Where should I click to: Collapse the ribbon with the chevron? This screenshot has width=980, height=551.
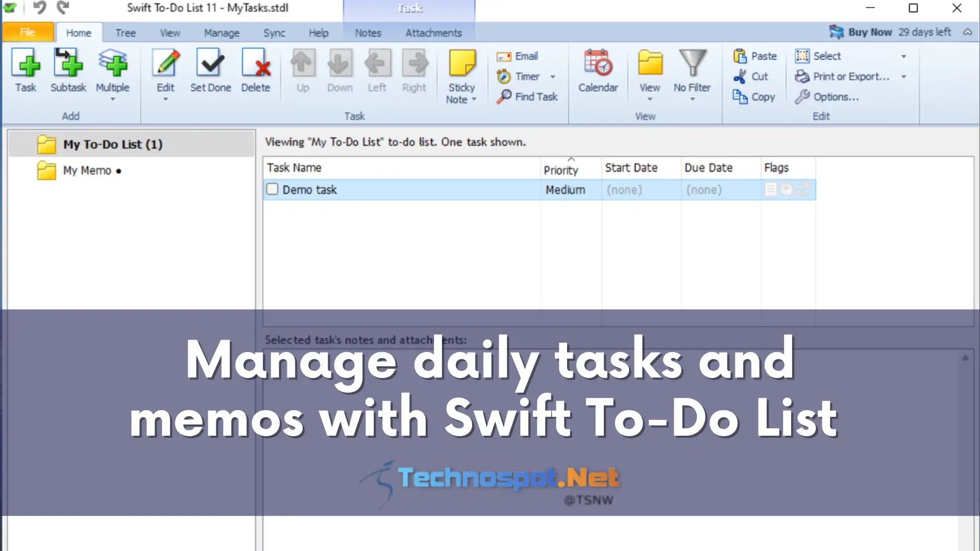point(967,32)
